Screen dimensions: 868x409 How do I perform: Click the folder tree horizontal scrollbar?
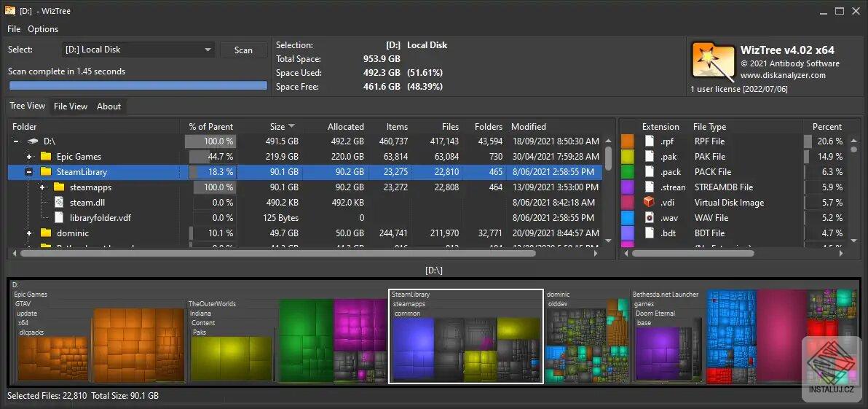(278, 253)
